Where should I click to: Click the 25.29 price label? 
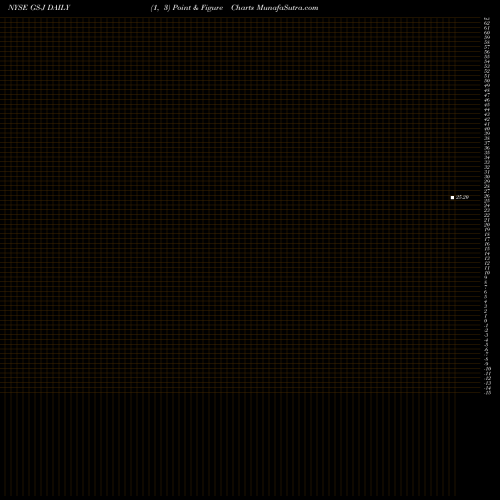coord(462,197)
